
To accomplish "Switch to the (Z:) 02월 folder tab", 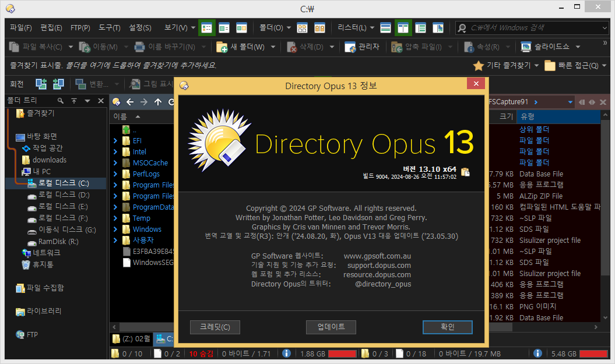I will 131,339.
